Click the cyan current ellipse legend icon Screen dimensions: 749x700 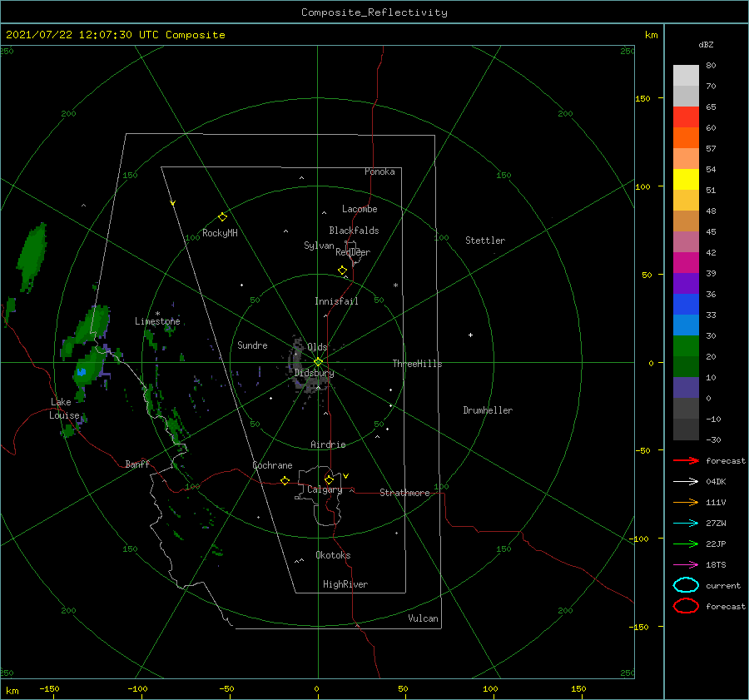(686, 585)
